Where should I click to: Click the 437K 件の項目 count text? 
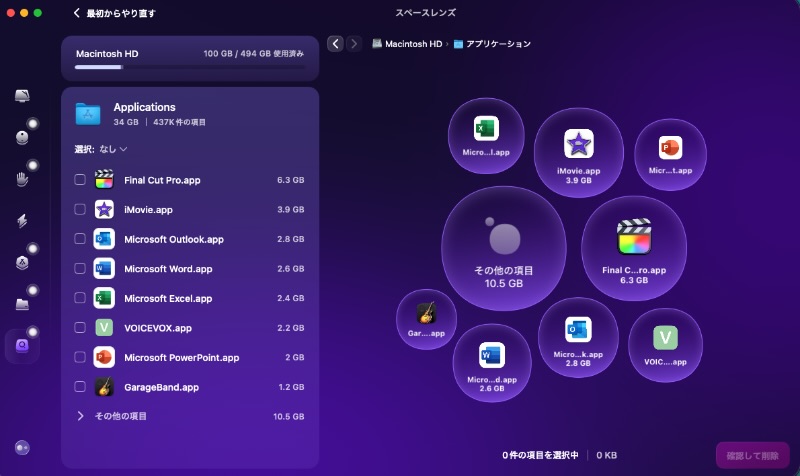(x=179, y=122)
